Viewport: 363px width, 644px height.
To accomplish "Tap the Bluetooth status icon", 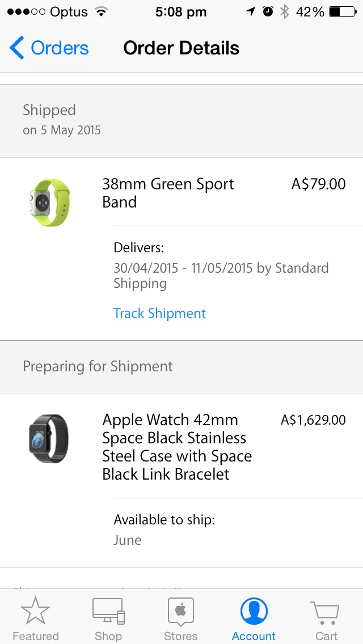I will click(x=284, y=12).
